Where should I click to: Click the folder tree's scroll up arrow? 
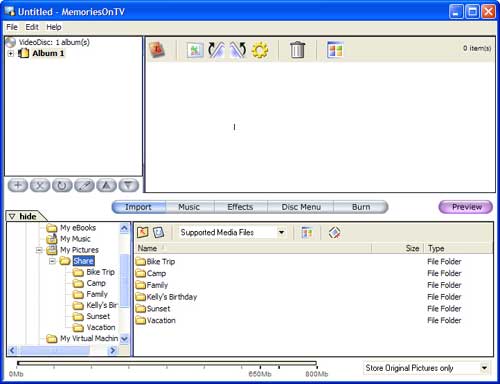(124, 228)
